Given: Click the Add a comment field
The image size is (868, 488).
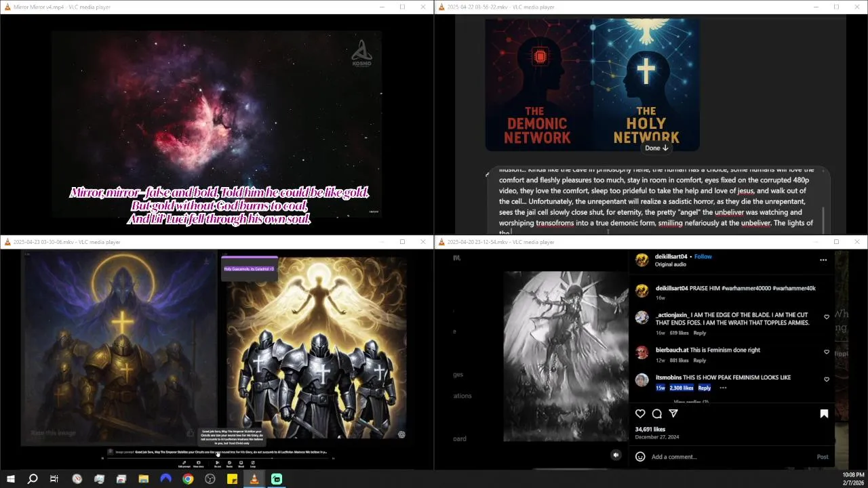Looking at the screenshot, I should point(729,457).
